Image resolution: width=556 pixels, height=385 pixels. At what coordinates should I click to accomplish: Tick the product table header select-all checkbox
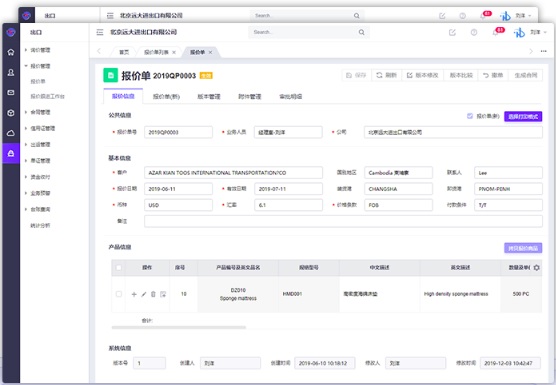[x=119, y=268]
